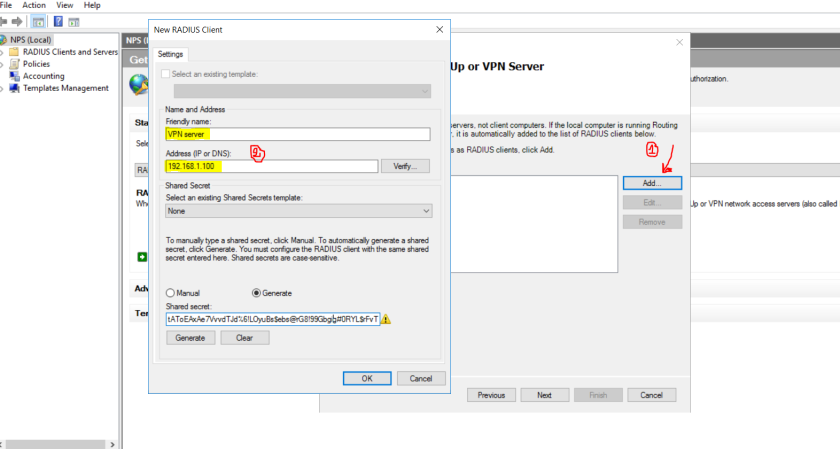The image size is (840, 449).
Task: Click the shared secret warning icon
Action: 386,319
